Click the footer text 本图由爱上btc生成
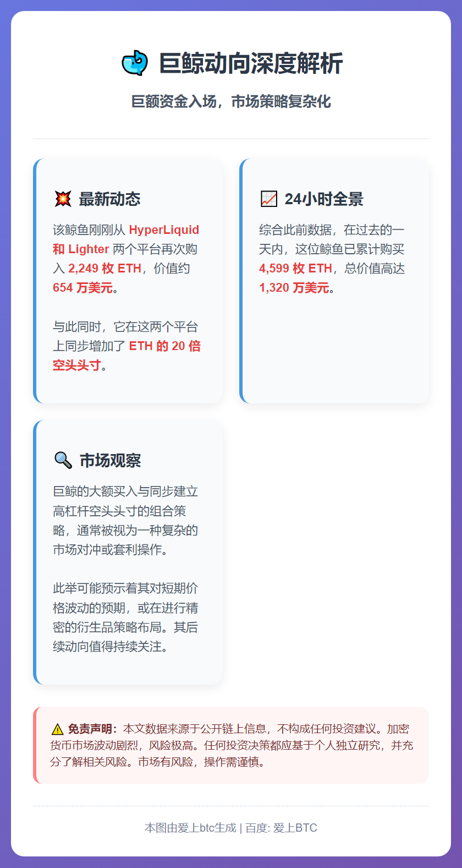This screenshot has width=462, height=868. pyautogui.click(x=190, y=828)
